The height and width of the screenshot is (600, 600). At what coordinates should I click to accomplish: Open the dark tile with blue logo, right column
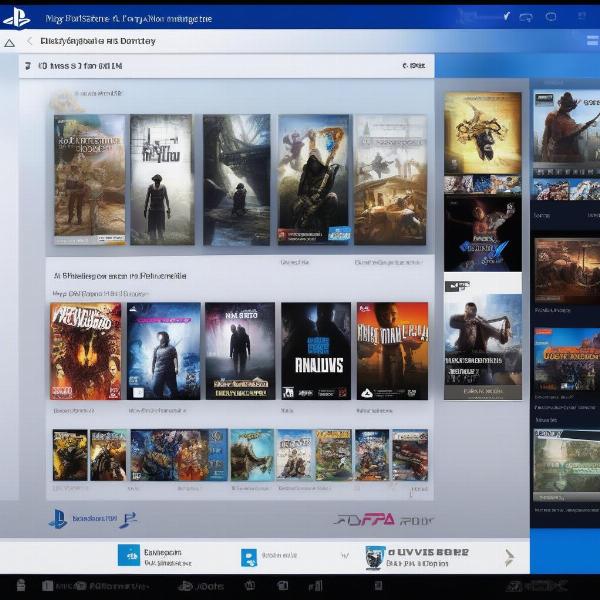click(483, 233)
